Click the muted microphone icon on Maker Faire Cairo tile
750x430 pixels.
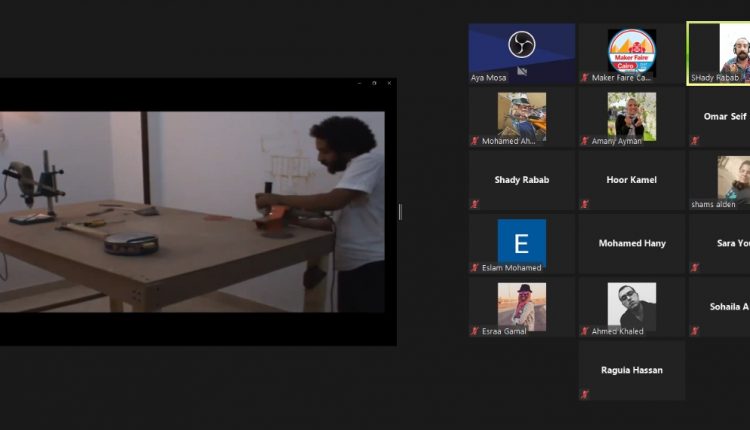585,77
